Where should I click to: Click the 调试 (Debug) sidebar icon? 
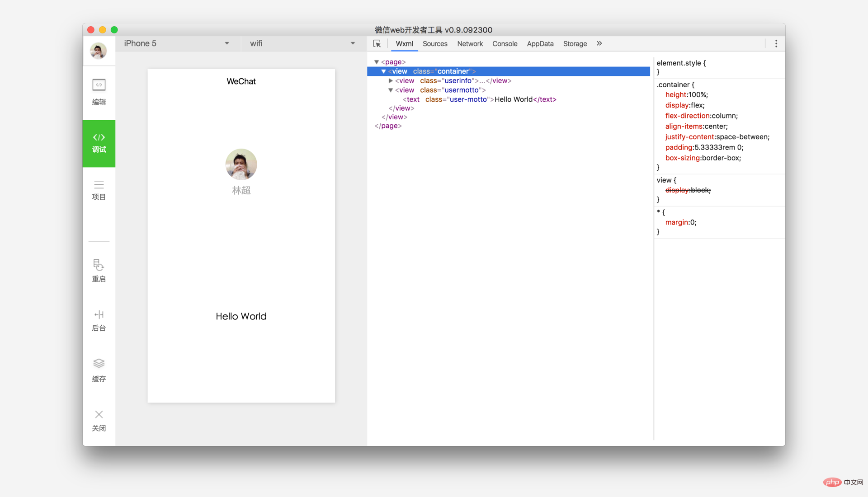[99, 143]
